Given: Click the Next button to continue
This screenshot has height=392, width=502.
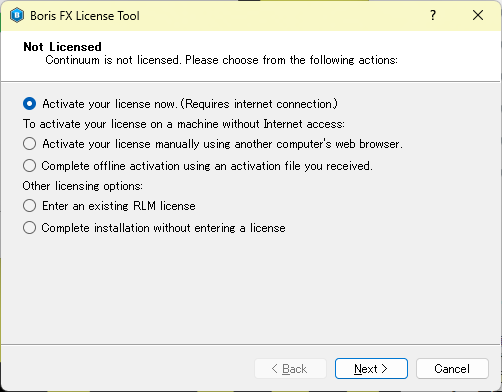Looking at the screenshot, I should pos(371,369).
